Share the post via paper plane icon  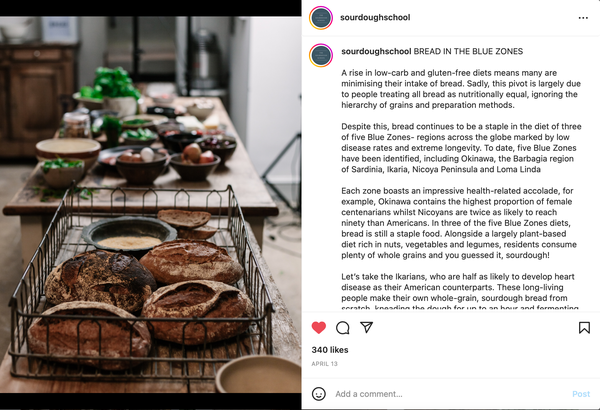click(x=367, y=327)
